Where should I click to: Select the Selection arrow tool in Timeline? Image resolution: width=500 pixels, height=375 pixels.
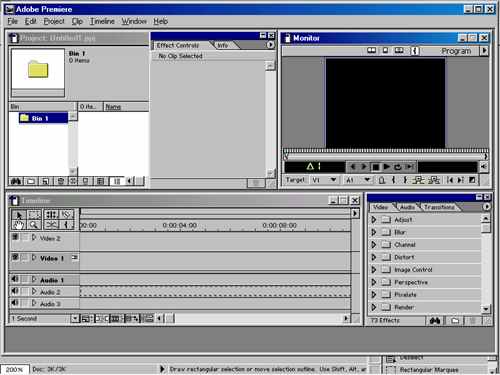pos(19,215)
